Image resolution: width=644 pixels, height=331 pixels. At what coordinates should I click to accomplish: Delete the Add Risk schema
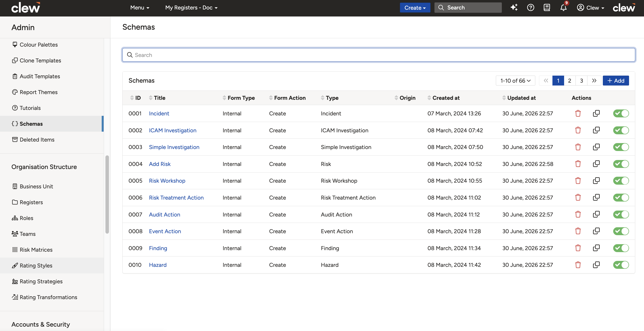click(x=578, y=164)
